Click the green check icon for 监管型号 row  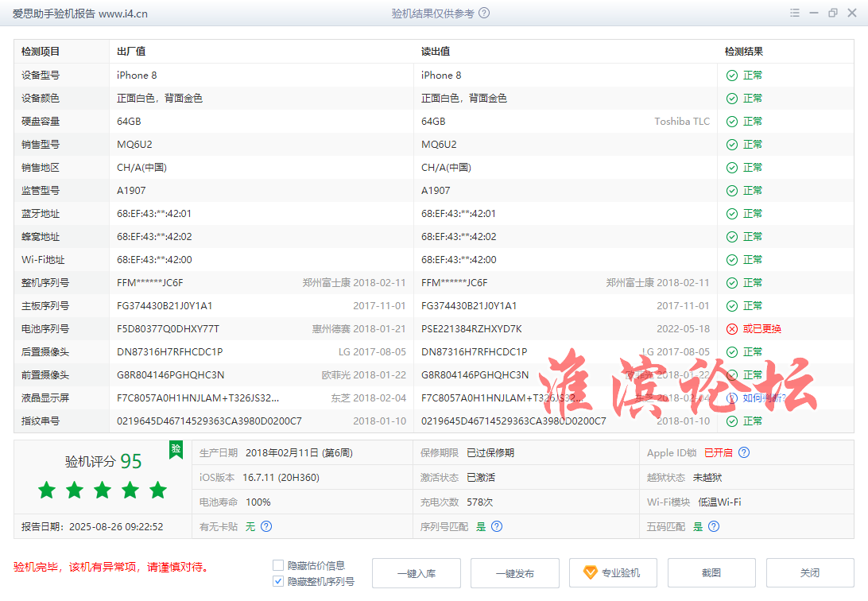coord(732,191)
